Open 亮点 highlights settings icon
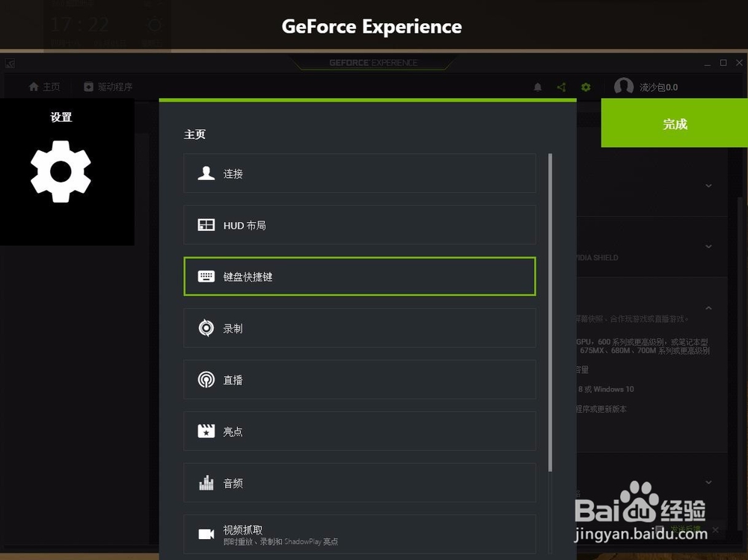The image size is (748, 560). (x=206, y=431)
